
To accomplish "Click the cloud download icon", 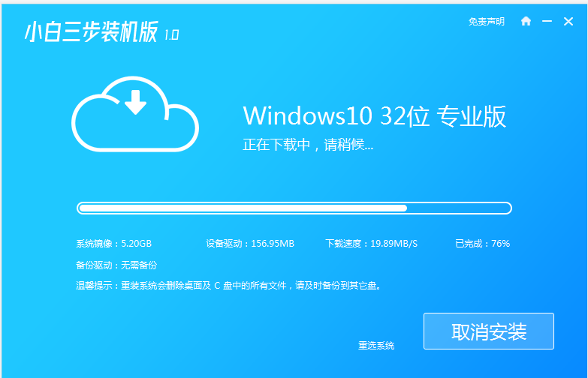I will tap(135, 114).
